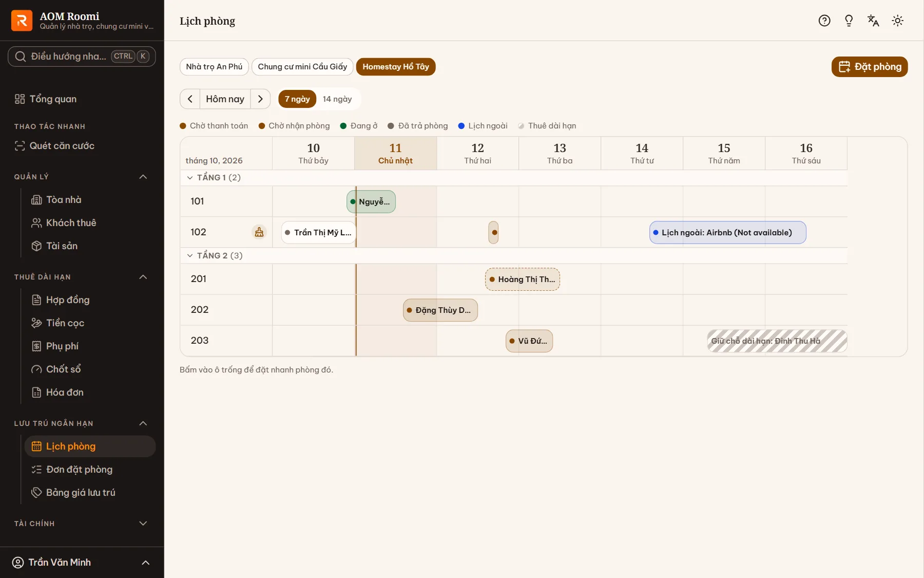This screenshot has width=924, height=578.
Task: Click the AOM Roomi logo icon
Action: coord(22,21)
